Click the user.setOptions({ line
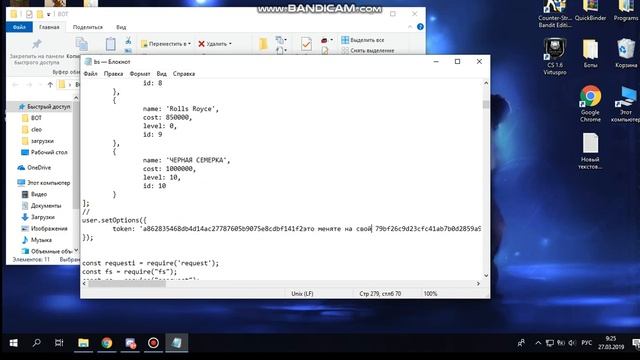The height and width of the screenshot is (360, 640). click(x=114, y=220)
